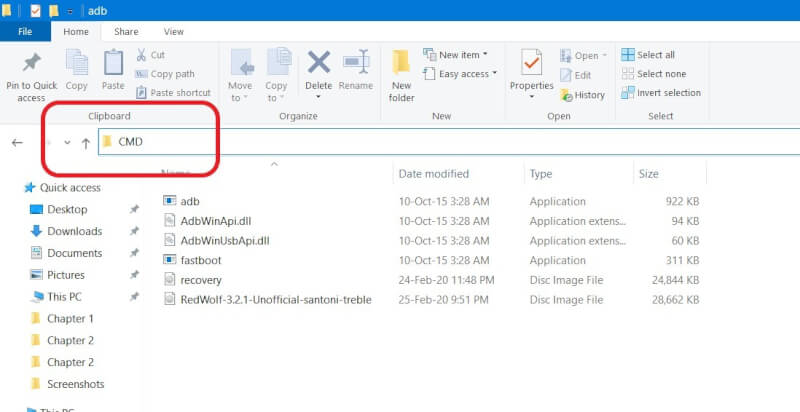
Task: Expand the Delete options arrow
Action: (x=319, y=97)
